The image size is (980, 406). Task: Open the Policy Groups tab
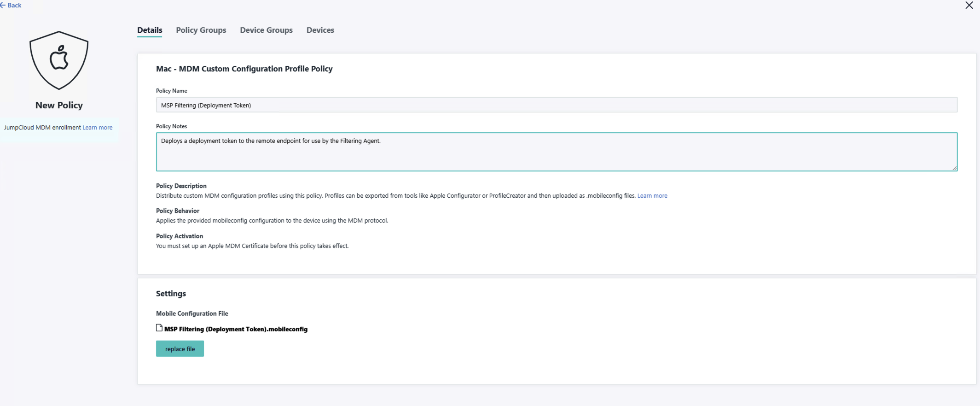pos(201,30)
